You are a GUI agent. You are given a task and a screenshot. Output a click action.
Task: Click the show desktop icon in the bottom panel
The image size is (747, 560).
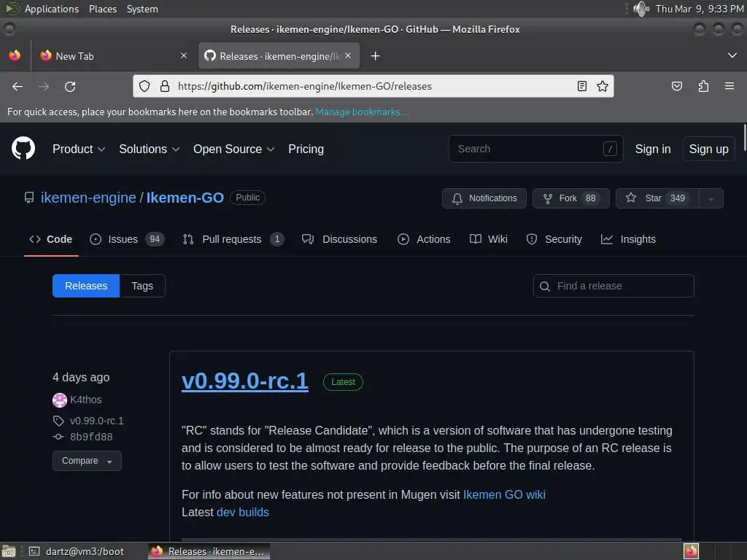(9, 551)
